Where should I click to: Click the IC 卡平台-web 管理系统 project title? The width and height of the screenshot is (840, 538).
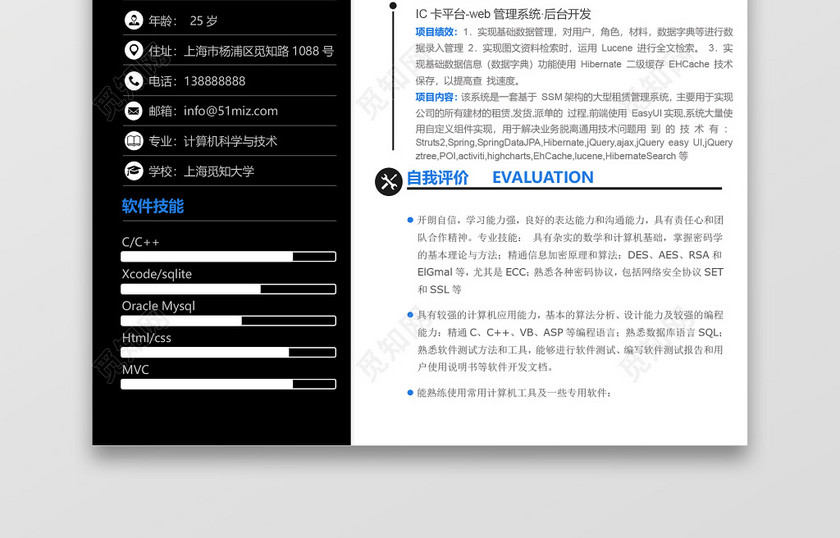(504, 14)
